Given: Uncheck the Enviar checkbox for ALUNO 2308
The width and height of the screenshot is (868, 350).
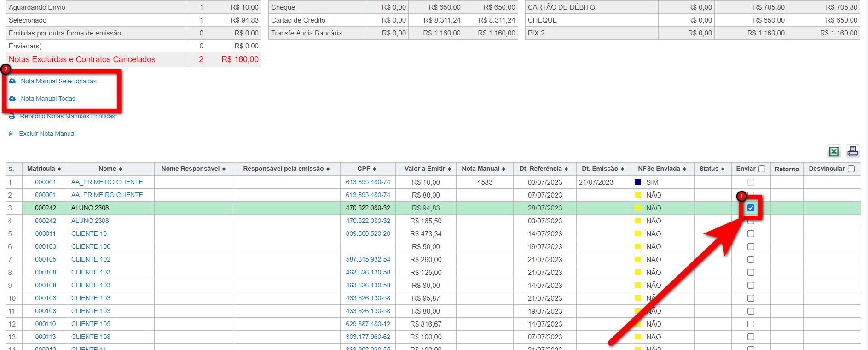Looking at the screenshot, I should 751,208.
